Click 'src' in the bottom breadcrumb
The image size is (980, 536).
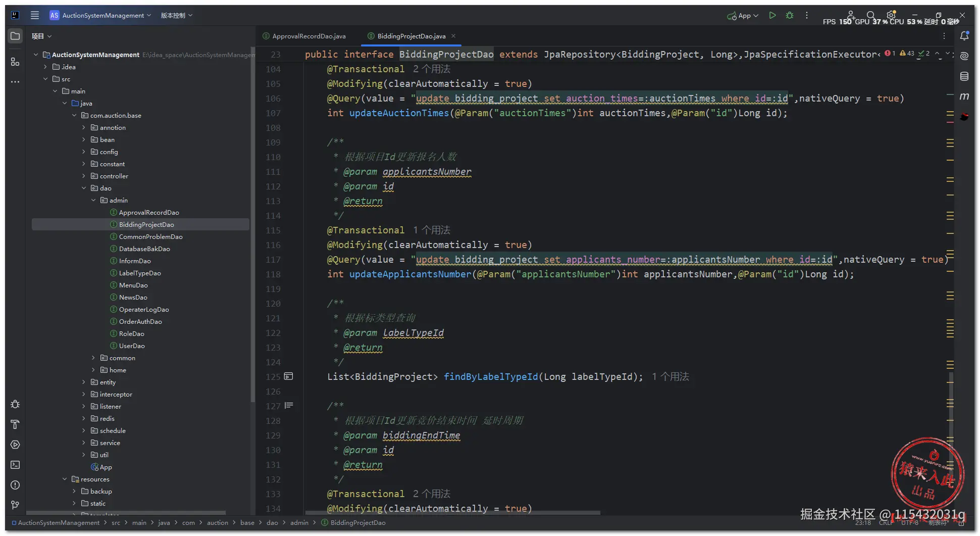[x=116, y=522]
